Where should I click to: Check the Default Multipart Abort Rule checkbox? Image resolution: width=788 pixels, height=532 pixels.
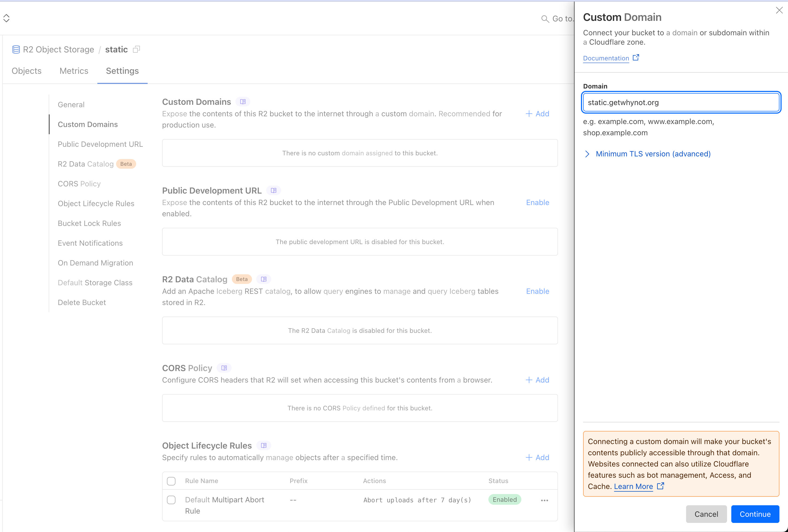click(171, 500)
